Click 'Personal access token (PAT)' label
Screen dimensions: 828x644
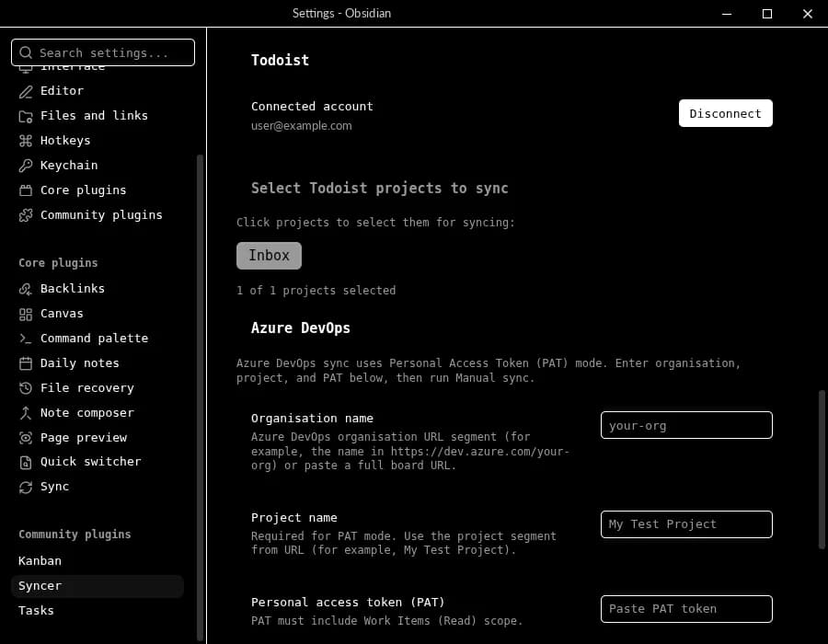click(x=348, y=603)
